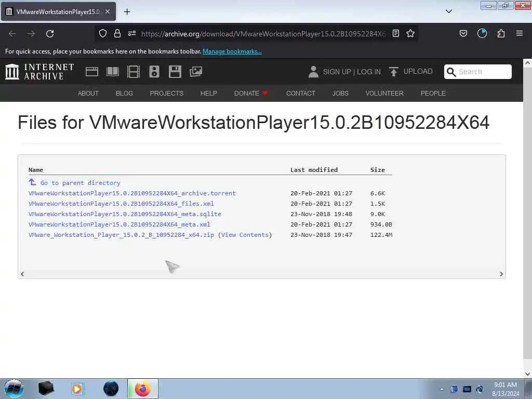Viewport: 532px width, 399px height.
Task: Go forward to the next page
Action: click(31, 34)
